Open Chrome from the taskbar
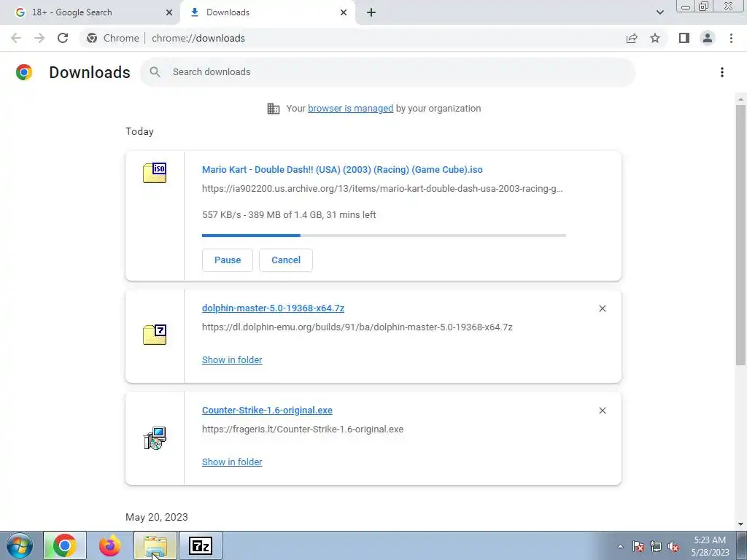The width and height of the screenshot is (747, 560). coord(65,545)
